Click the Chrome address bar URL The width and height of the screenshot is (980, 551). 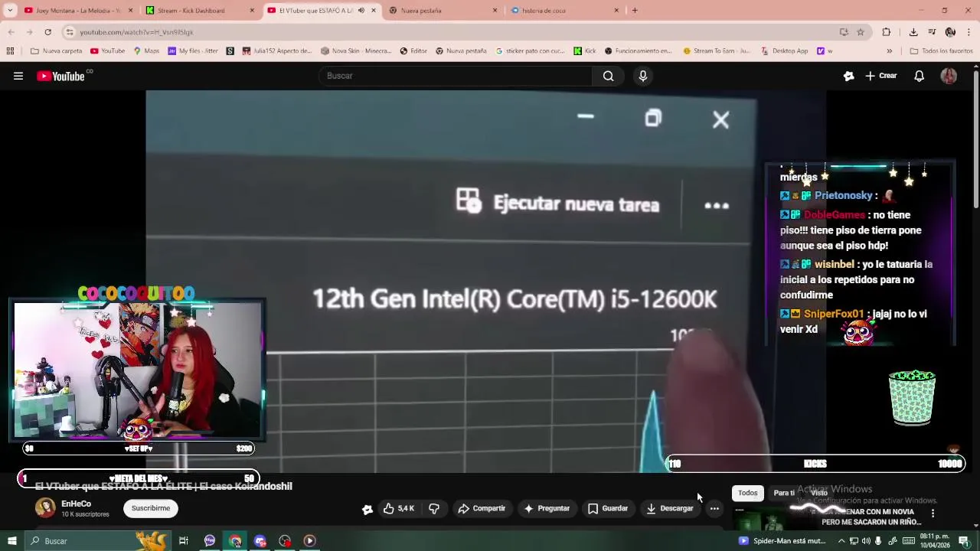click(x=136, y=32)
